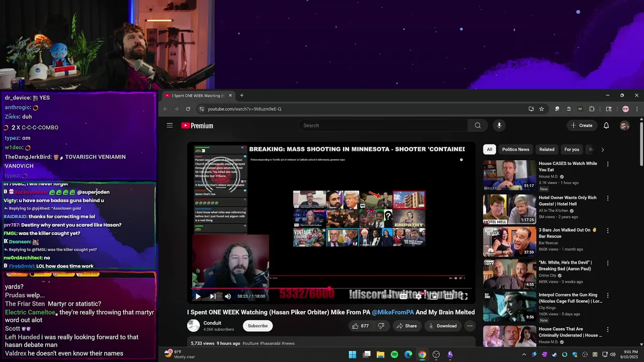The height and width of the screenshot is (362, 644).
Task: Go to YouTube Premium home logo
Action: [x=197, y=126]
